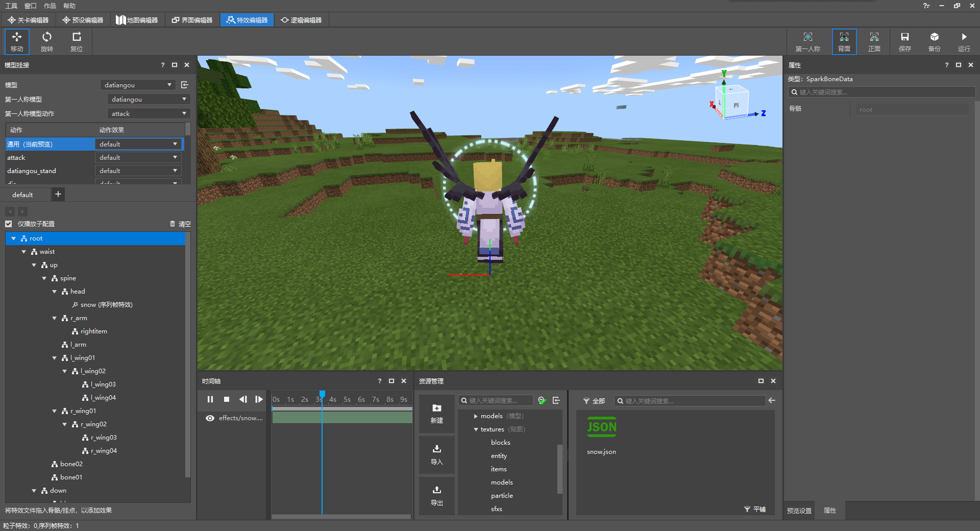This screenshot has width=980, height=531.
Task: Click the 运行 (Run) play icon
Action: point(964,41)
